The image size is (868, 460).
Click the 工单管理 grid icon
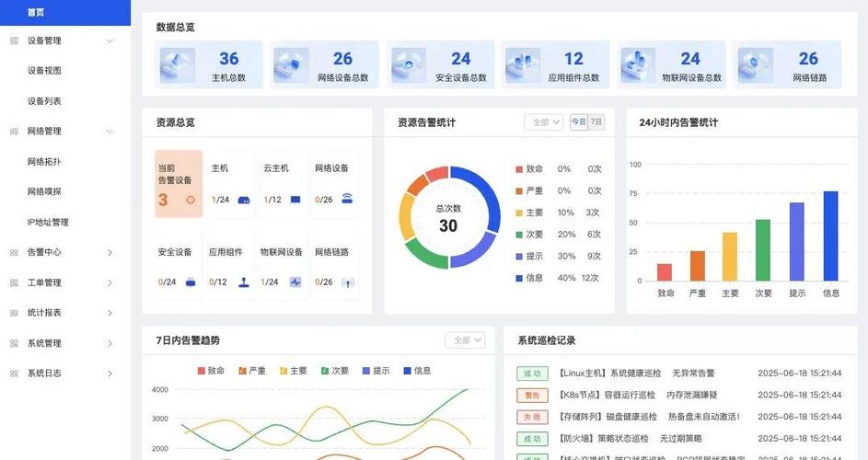click(15, 282)
